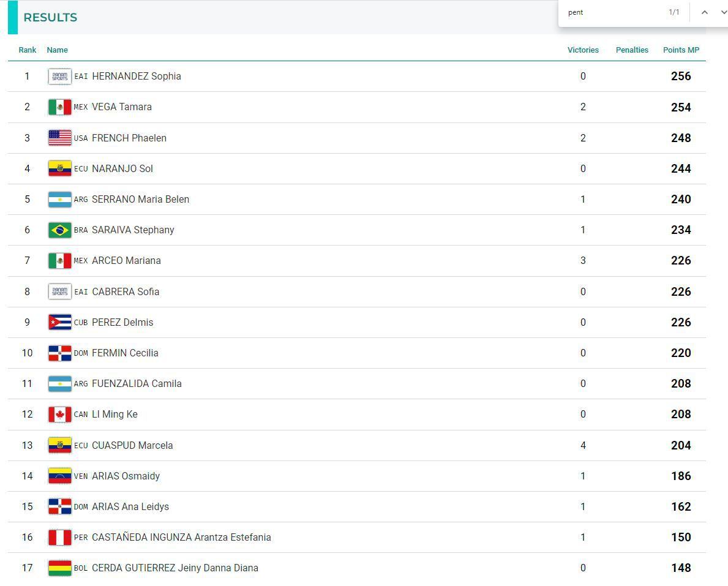Click the USA flag beside FRENCH Phaelen
This screenshot has width=728, height=586.
(60, 138)
